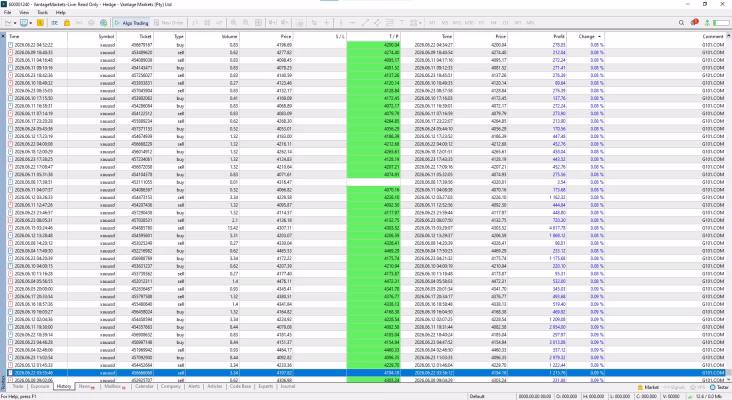The image size is (732, 400).
Task: Switch to the News tab
Action: [x=86, y=386]
